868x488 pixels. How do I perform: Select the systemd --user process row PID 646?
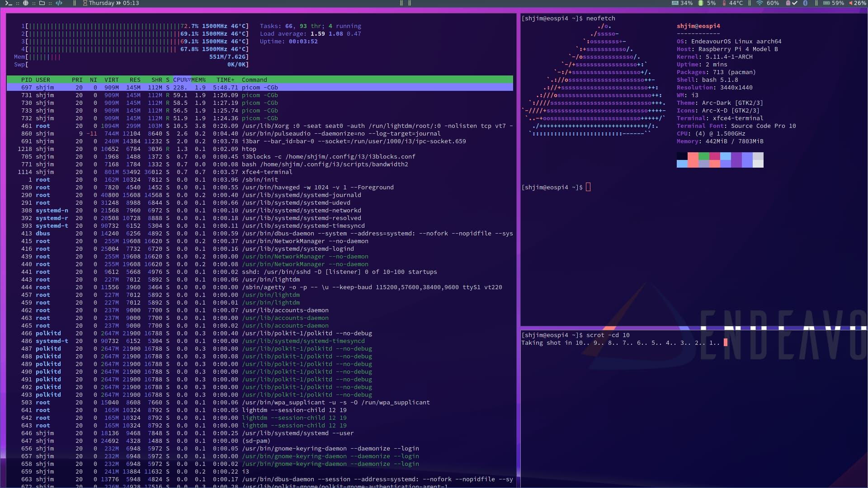[260, 433]
